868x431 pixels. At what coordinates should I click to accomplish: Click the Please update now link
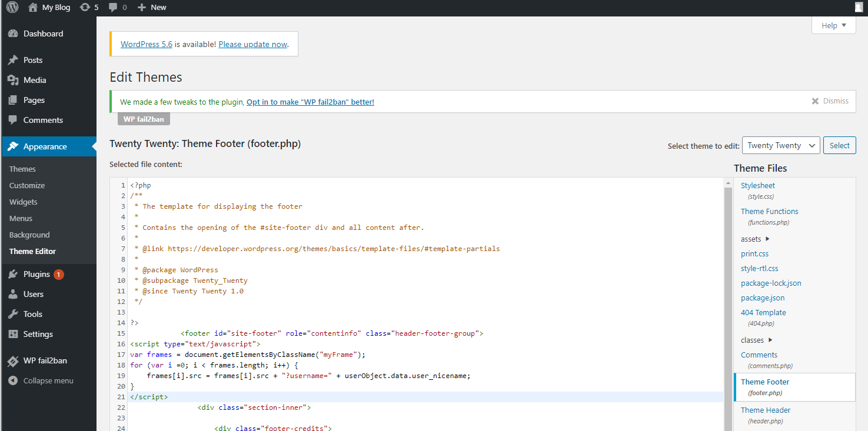click(x=253, y=44)
